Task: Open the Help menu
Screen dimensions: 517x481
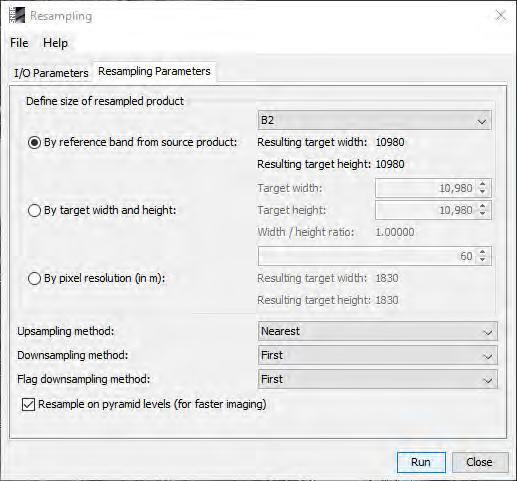Action: 55,43
